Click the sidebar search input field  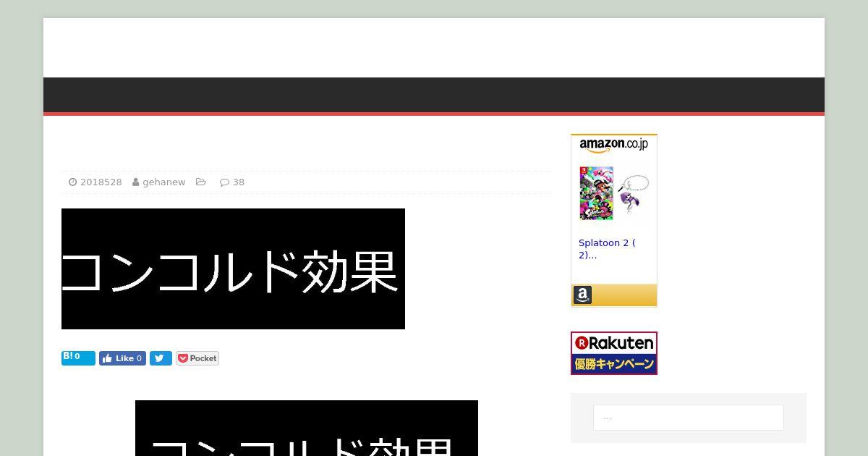click(689, 418)
